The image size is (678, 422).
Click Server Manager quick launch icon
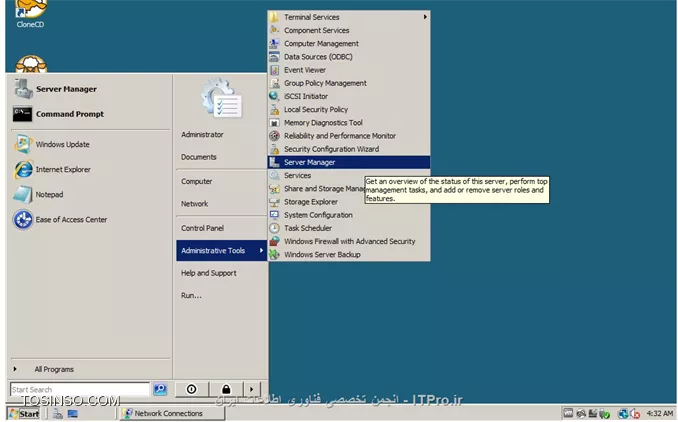58,414
